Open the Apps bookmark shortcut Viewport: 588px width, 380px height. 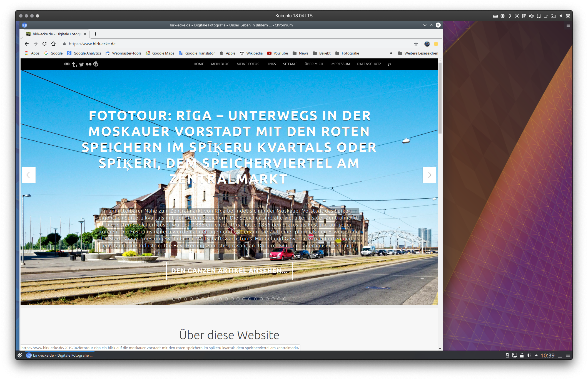click(x=32, y=53)
